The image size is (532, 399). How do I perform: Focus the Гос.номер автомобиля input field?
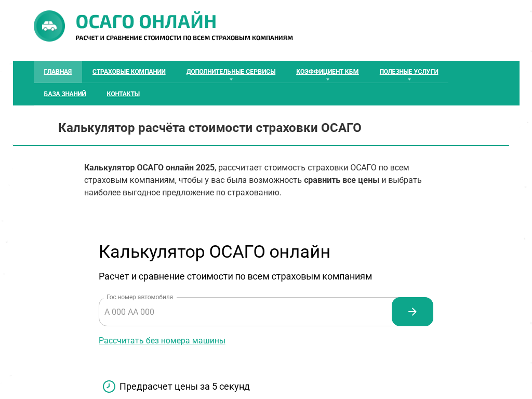(245, 312)
